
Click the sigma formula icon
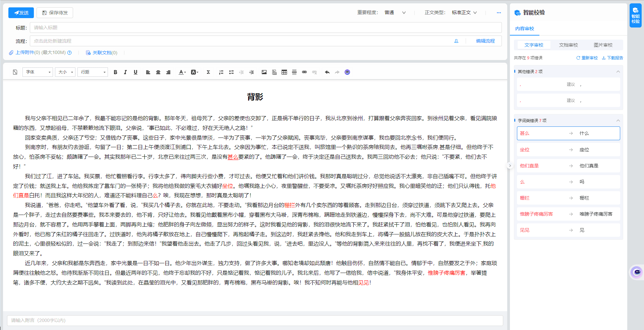click(208, 72)
